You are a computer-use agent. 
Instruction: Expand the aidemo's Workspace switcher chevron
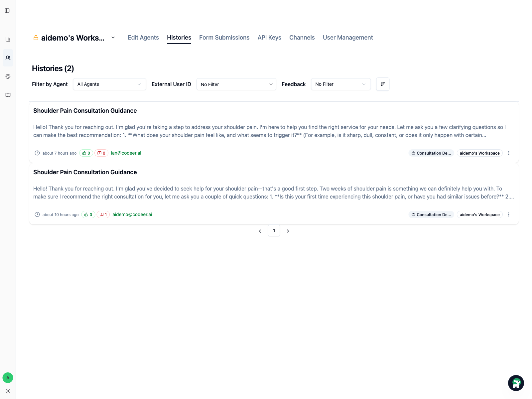click(113, 38)
